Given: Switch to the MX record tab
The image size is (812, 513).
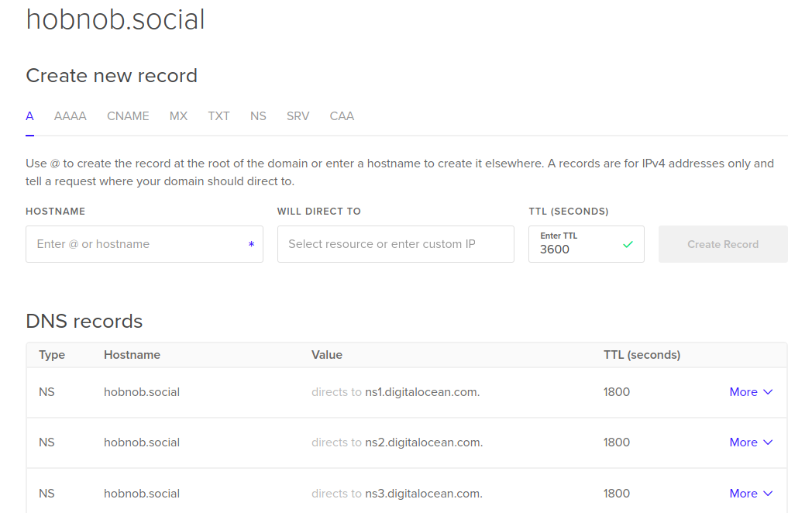Looking at the screenshot, I should 178,116.
